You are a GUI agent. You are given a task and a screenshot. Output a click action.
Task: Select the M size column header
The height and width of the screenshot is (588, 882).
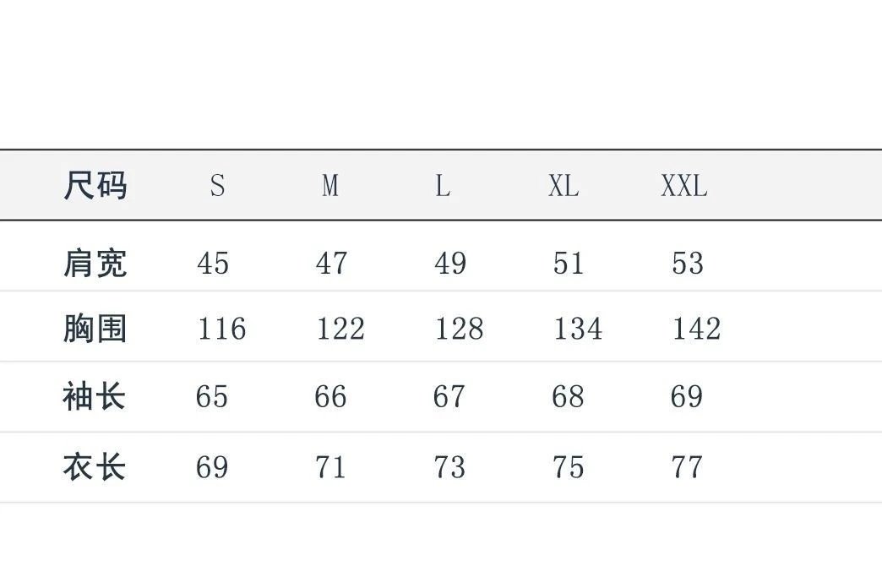point(330,185)
